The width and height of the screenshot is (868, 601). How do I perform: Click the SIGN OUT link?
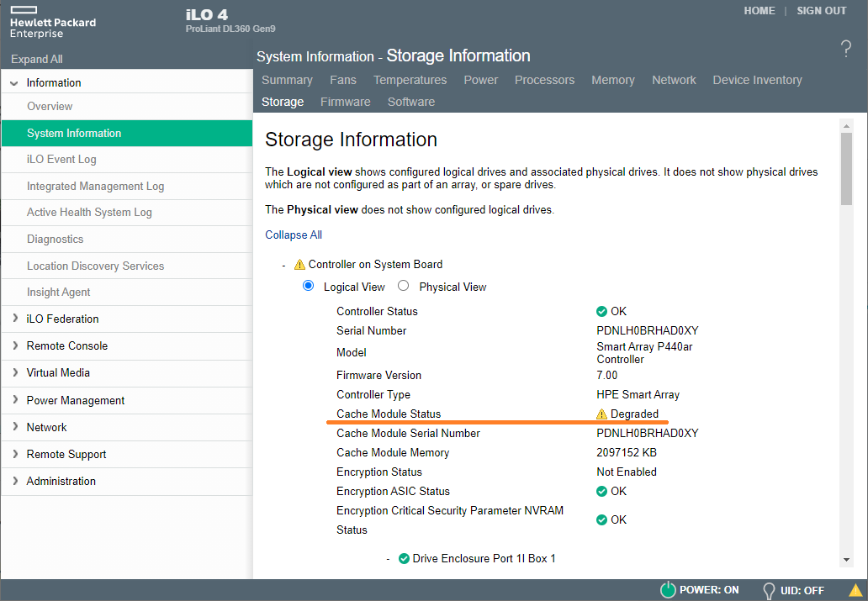coord(821,11)
